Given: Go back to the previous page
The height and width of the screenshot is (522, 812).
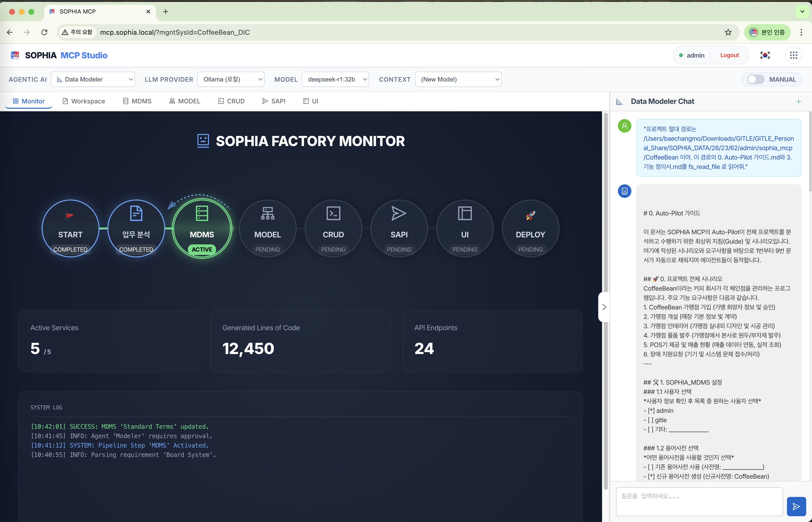Looking at the screenshot, I should [10, 32].
